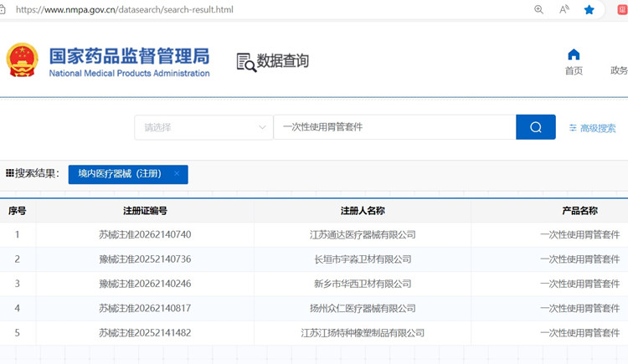Image resolution: width=628 pixels, height=364 pixels.
Task: Open the Read Aloud icon in address bar
Action: [564, 9]
